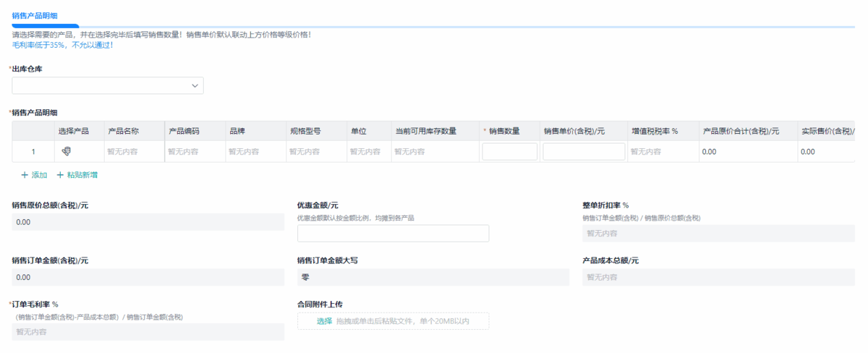Focus the 销售单价(含税) input in row 1
Viewport: 868px width, 353px height.
[x=584, y=152]
